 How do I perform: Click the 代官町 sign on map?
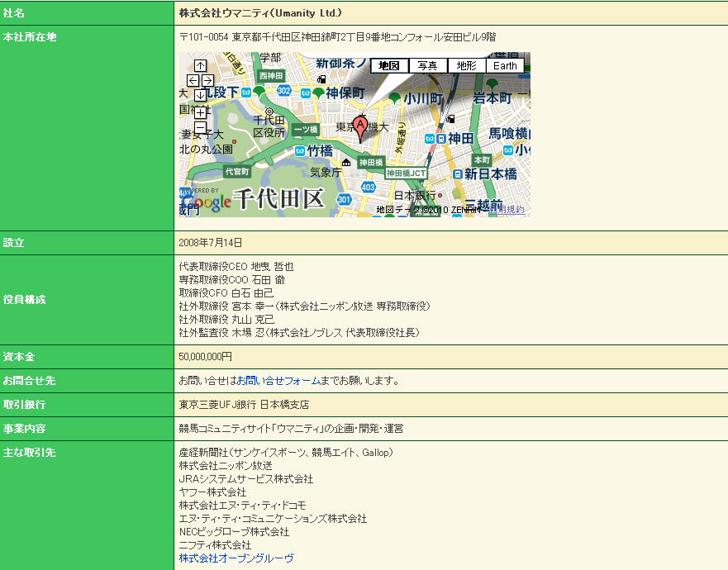tap(237, 172)
